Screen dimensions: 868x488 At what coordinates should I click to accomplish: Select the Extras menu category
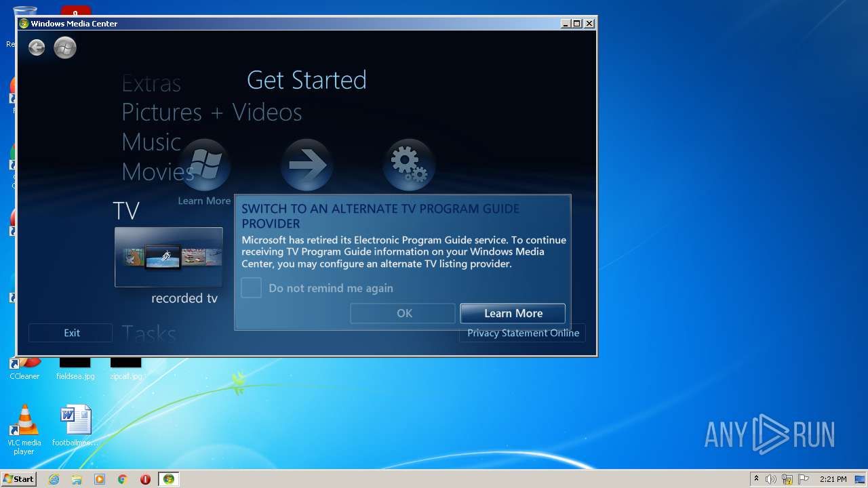click(151, 83)
